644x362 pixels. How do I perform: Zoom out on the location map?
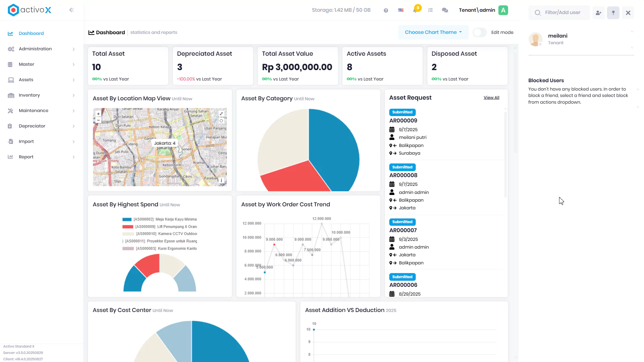[98, 120]
